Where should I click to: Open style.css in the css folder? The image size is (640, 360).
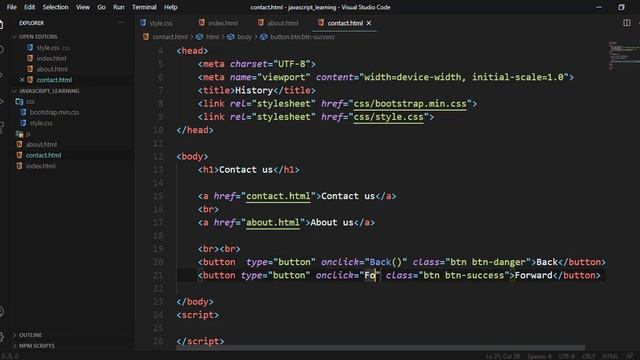[41, 123]
